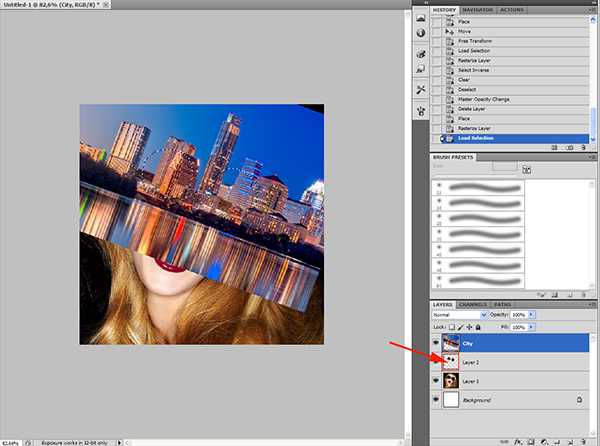The image size is (600, 446).
Task: Click the lock-all padlock icon in Layers
Action: (x=477, y=326)
